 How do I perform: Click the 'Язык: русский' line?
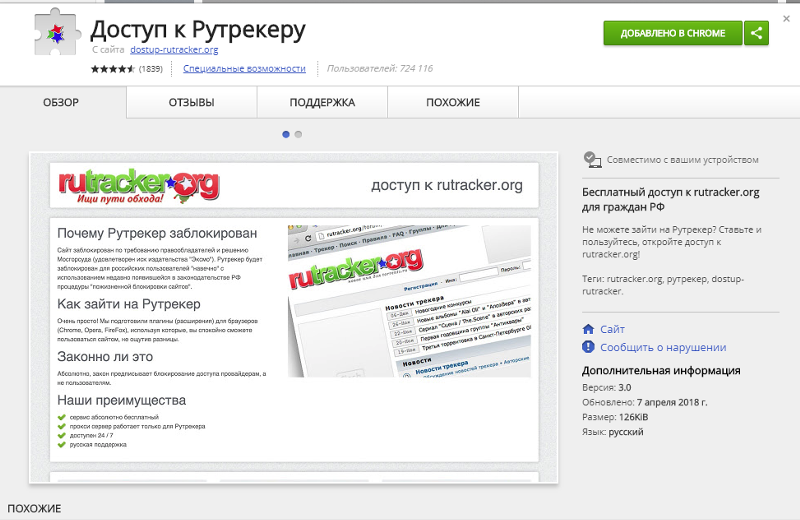(x=613, y=432)
